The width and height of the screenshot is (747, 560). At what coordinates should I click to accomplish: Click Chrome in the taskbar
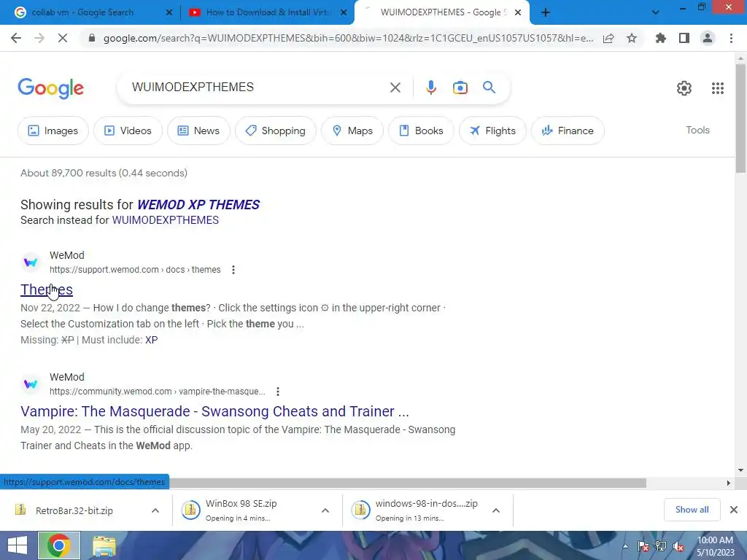coord(59,545)
